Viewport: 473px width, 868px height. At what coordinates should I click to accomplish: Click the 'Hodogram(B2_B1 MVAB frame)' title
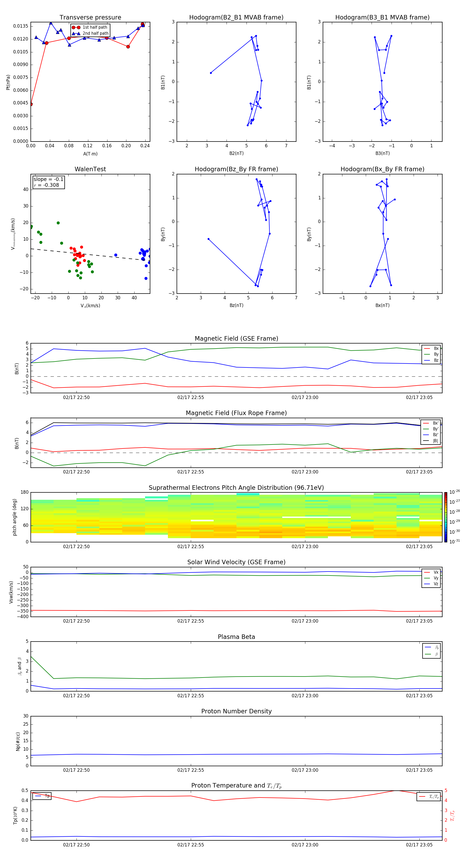(x=236, y=18)
